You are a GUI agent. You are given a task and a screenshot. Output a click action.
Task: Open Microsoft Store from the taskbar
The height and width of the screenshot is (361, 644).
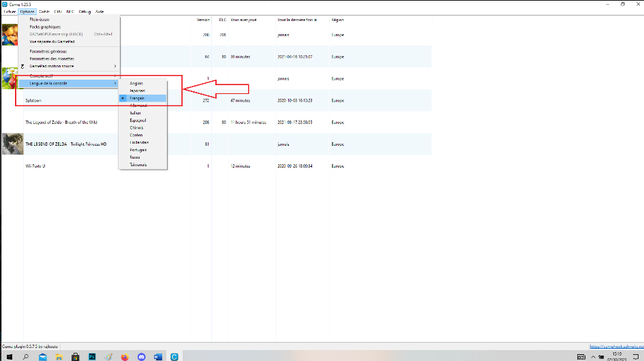[75, 356]
